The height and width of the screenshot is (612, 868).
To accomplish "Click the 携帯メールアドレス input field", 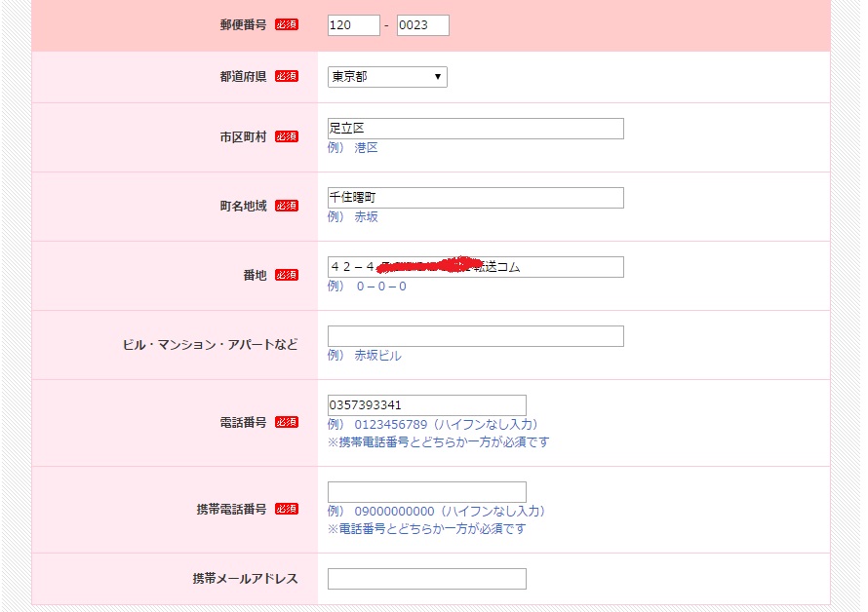I will [427, 579].
